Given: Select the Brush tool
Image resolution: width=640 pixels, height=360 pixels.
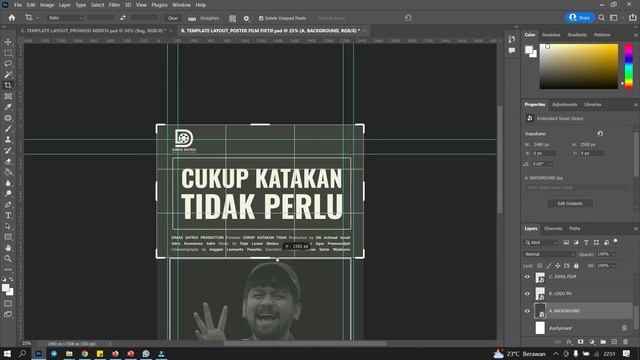Looking at the screenshot, I should pos(8,129).
